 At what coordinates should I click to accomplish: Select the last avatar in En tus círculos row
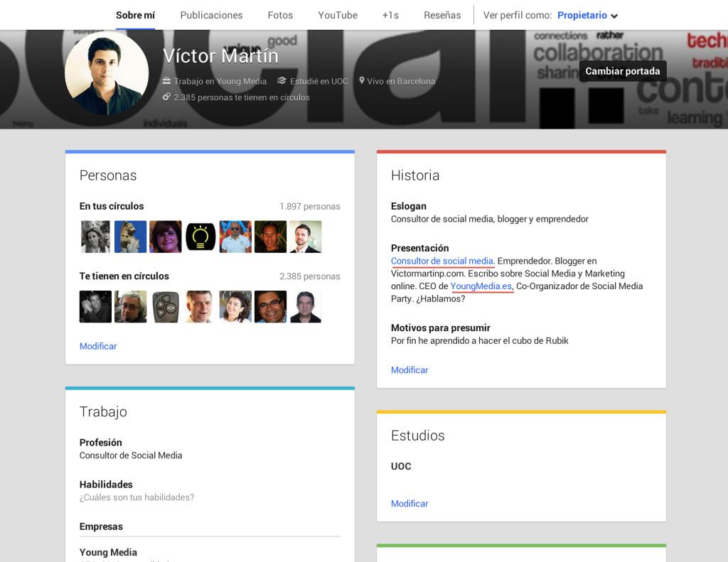[x=306, y=236]
